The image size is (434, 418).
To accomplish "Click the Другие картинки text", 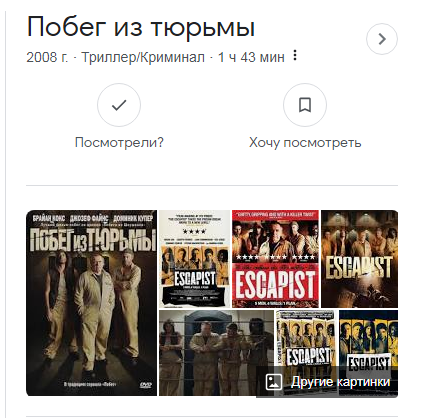I will pyautogui.click(x=340, y=382).
